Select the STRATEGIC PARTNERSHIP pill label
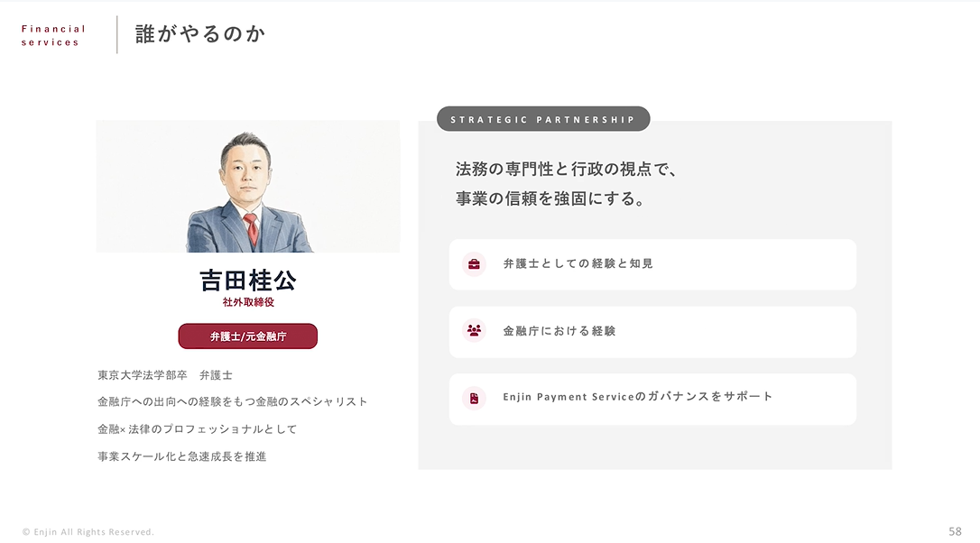Viewport: 980px width, 543px height. (x=543, y=119)
